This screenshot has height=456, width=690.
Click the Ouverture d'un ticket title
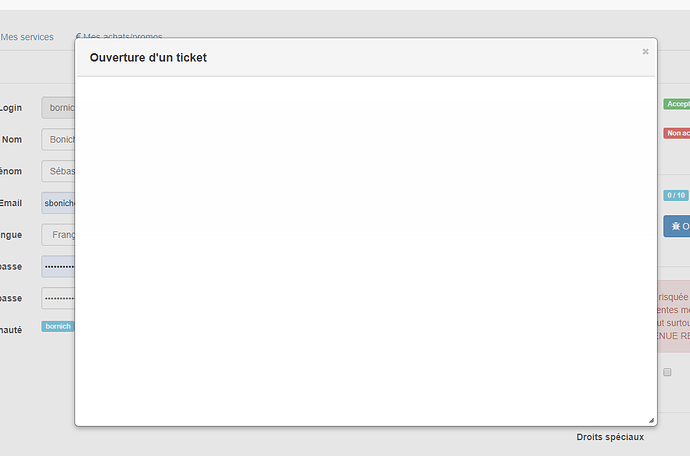[x=148, y=58]
